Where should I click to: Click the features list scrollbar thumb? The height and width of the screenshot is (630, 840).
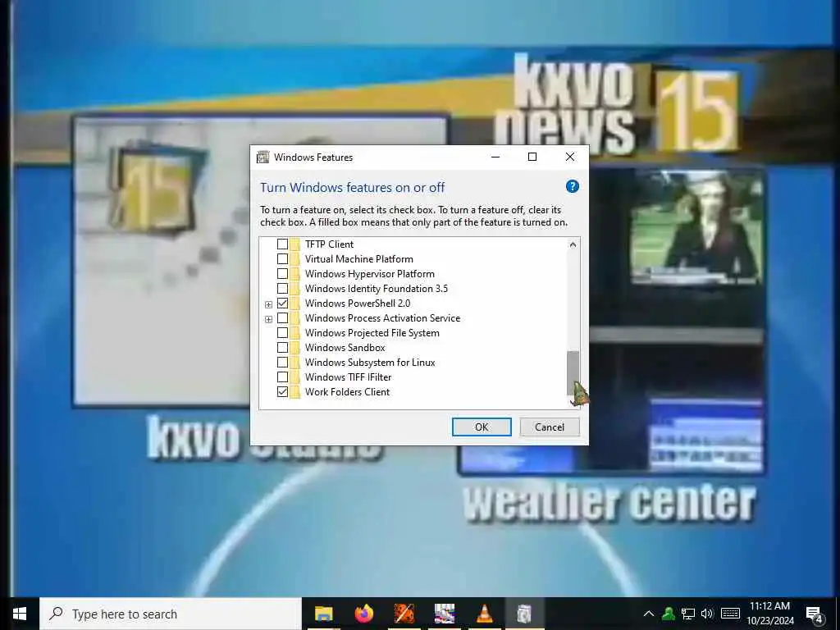(573, 373)
